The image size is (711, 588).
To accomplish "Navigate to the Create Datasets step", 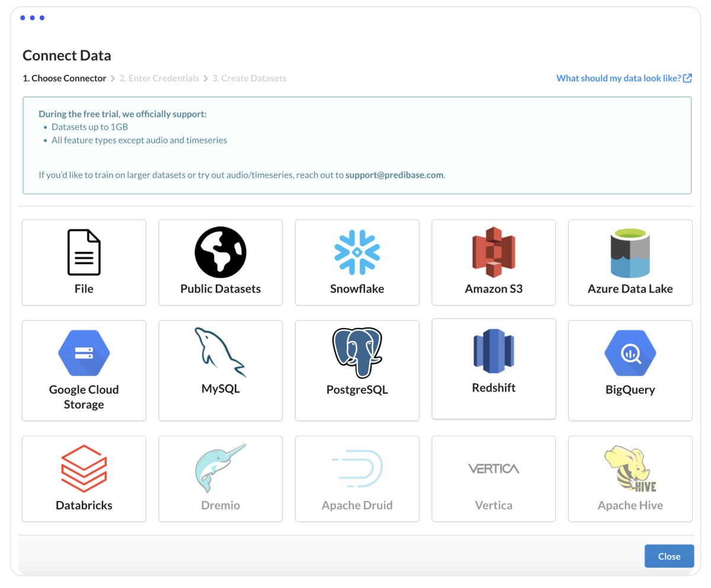I will coord(249,78).
